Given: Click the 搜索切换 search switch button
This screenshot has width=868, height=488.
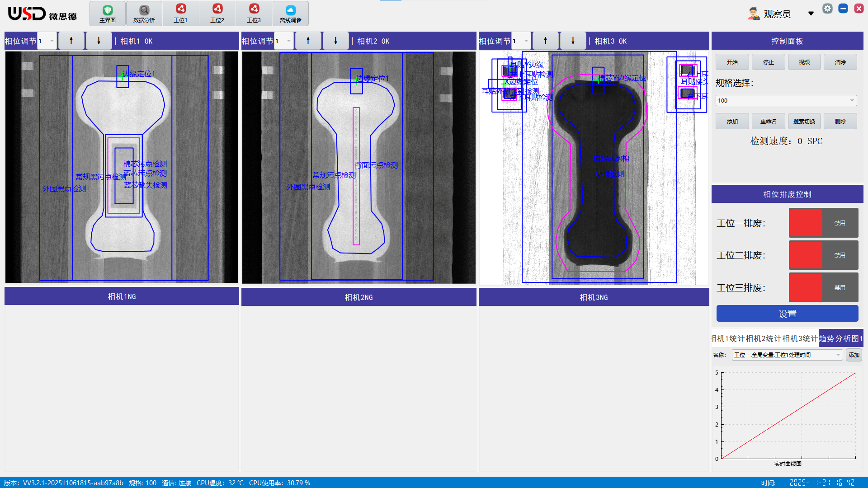Looking at the screenshot, I should [804, 121].
